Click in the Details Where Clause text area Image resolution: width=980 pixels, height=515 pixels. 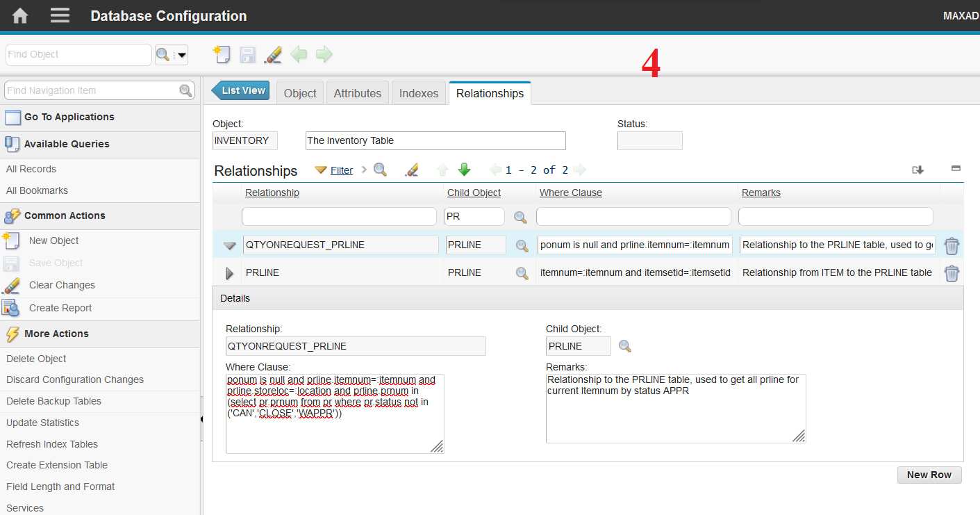point(335,414)
